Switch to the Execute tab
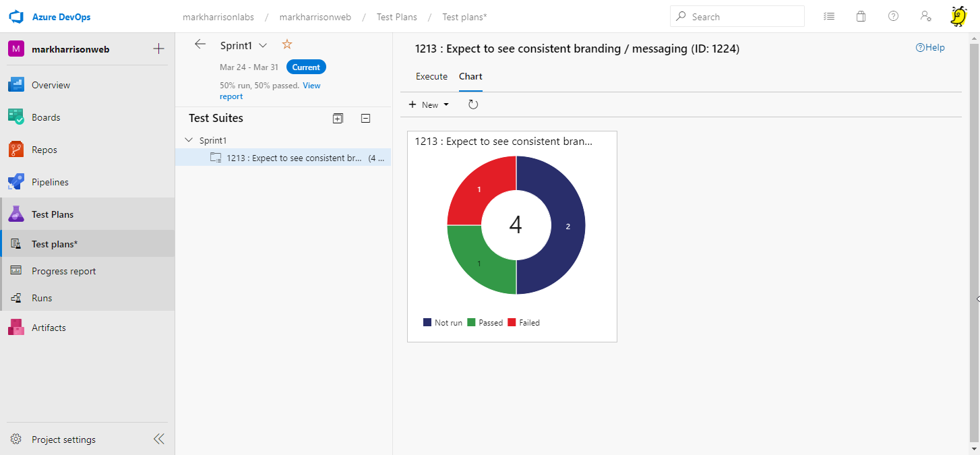980x455 pixels. click(431, 76)
